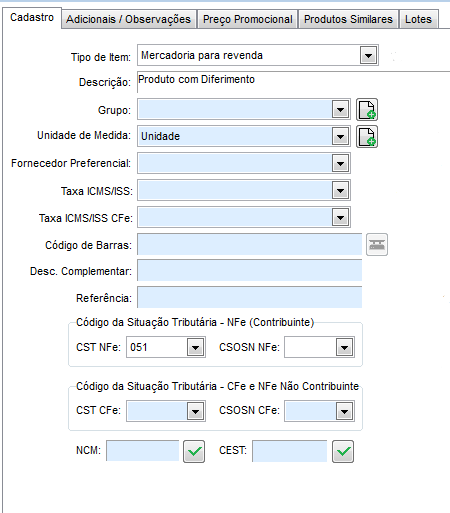Open the Preço Promocional tab
This screenshot has height=513, width=450.
(248, 19)
